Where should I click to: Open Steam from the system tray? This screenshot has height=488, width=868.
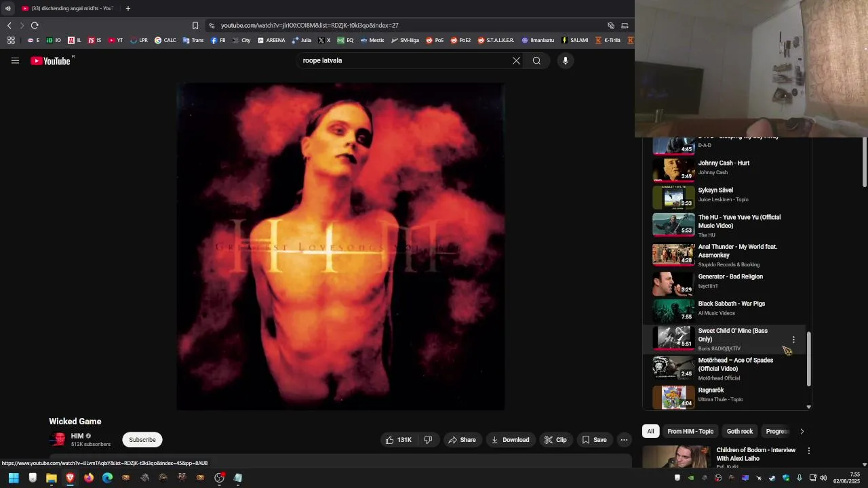[772, 478]
